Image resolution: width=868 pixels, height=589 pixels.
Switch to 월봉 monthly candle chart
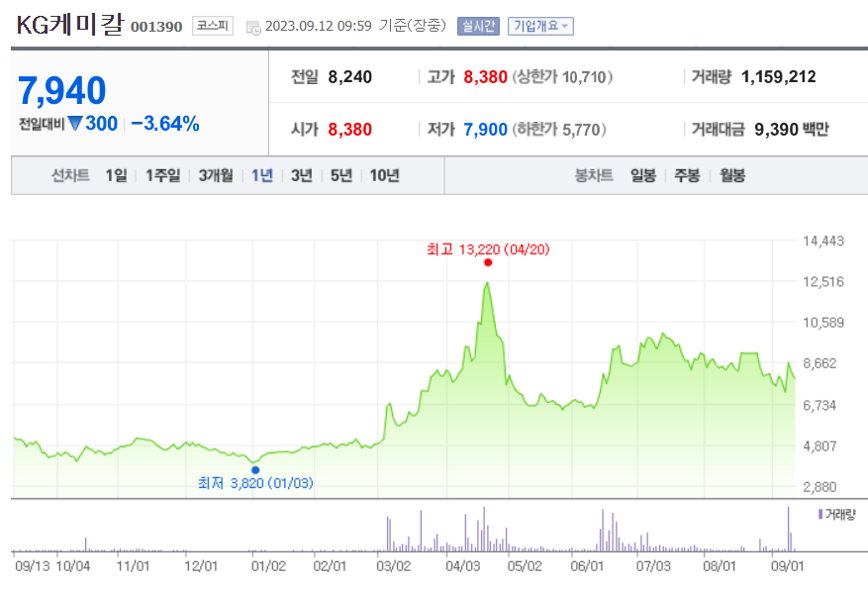point(732,175)
